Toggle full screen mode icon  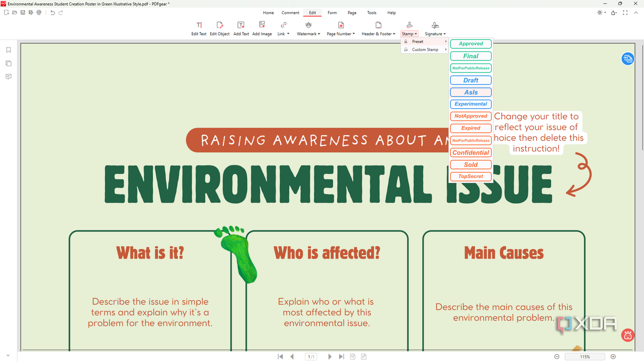click(625, 12)
